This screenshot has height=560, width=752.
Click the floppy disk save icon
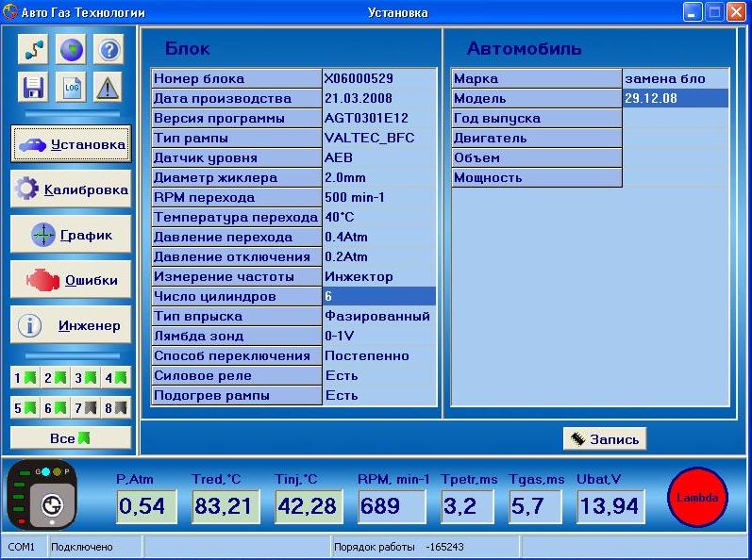(32, 88)
